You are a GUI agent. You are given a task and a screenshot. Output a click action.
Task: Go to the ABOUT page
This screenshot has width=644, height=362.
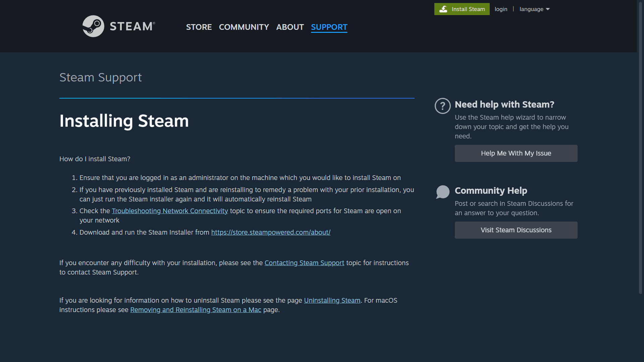290,27
